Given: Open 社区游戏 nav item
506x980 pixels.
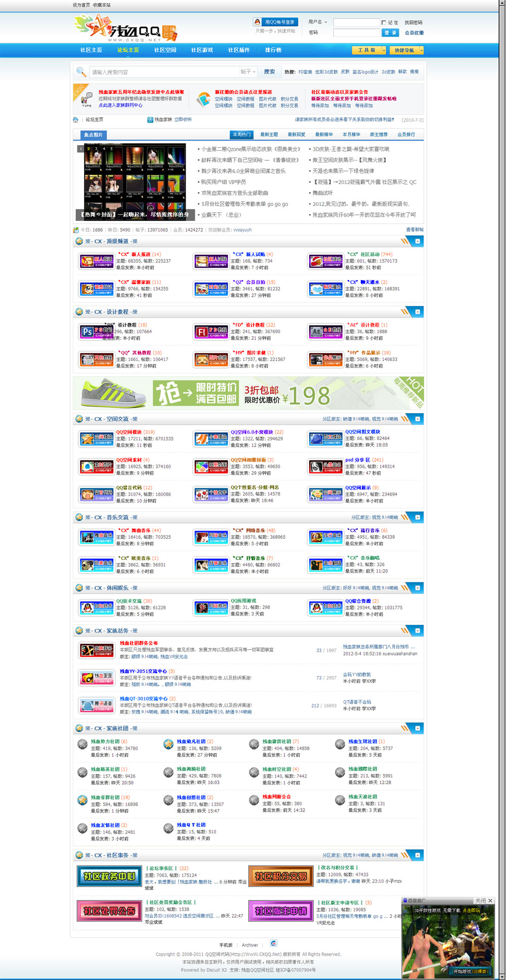Looking at the screenshot, I should (202, 50).
